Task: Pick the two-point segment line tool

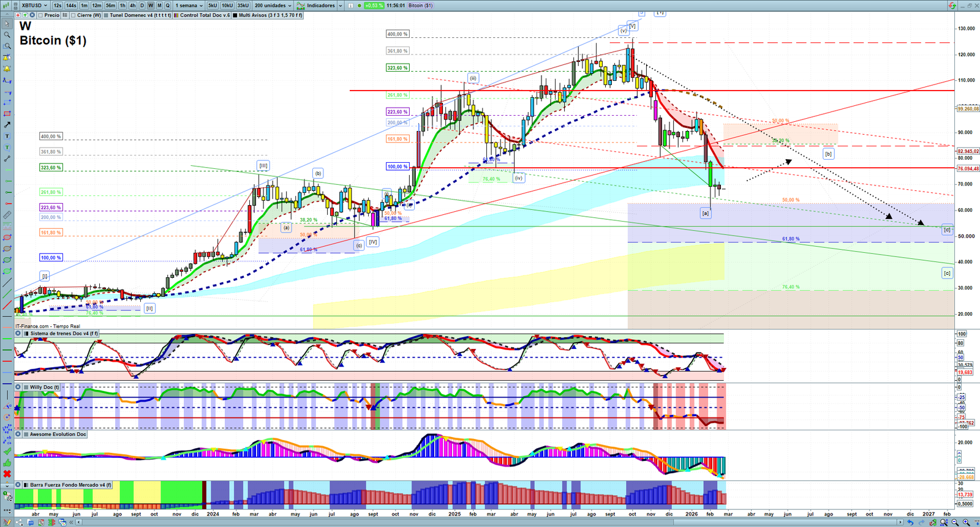Action: pyautogui.click(x=7, y=159)
